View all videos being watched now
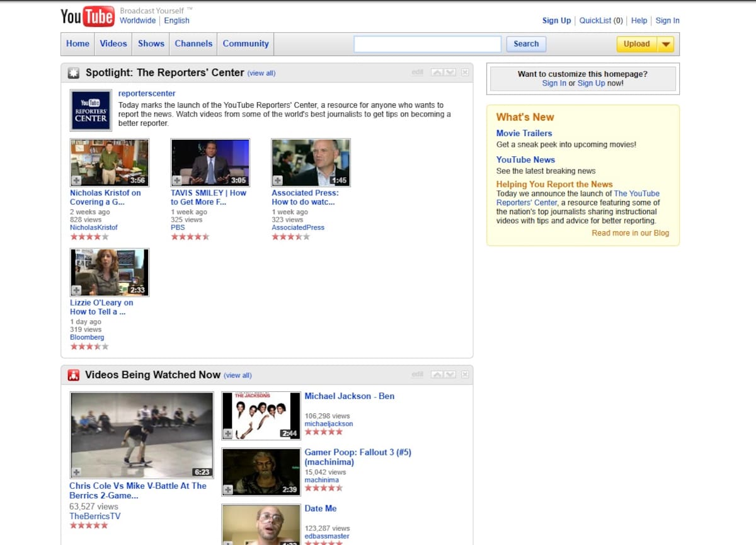Viewport: 756px width, 545px height. point(238,376)
